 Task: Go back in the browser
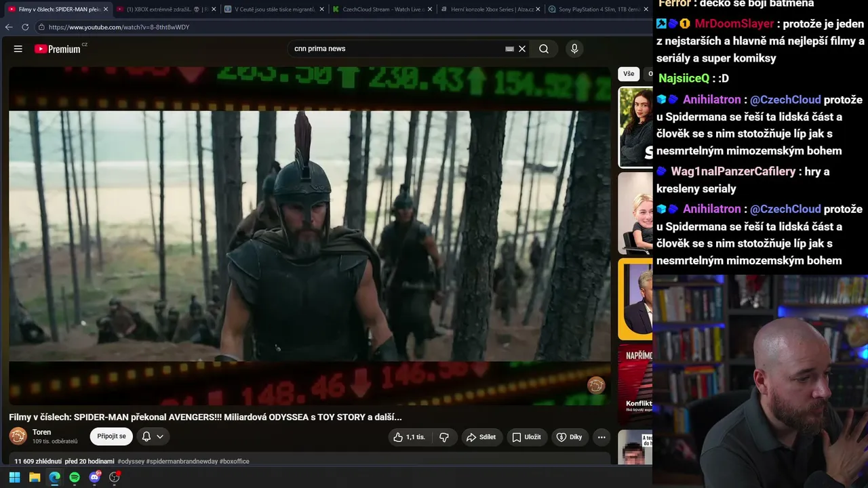coord(9,27)
